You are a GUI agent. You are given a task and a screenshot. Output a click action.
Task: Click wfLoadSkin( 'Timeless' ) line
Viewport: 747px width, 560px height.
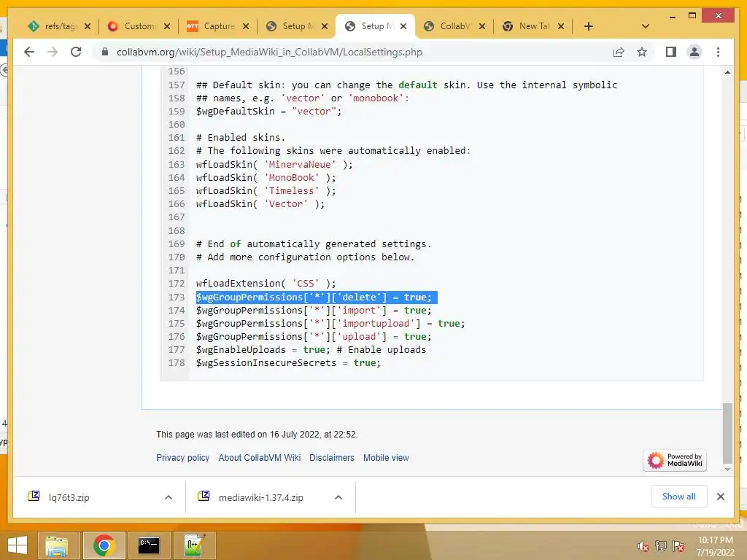click(x=266, y=190)
